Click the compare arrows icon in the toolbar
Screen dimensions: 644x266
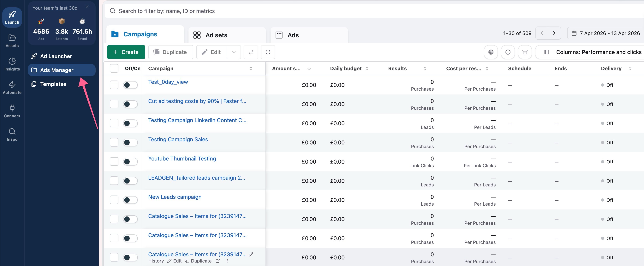[251, 52]
